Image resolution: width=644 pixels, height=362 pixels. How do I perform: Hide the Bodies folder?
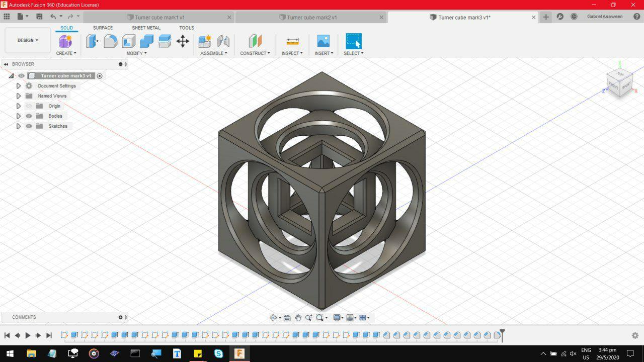tap(29, 116)
